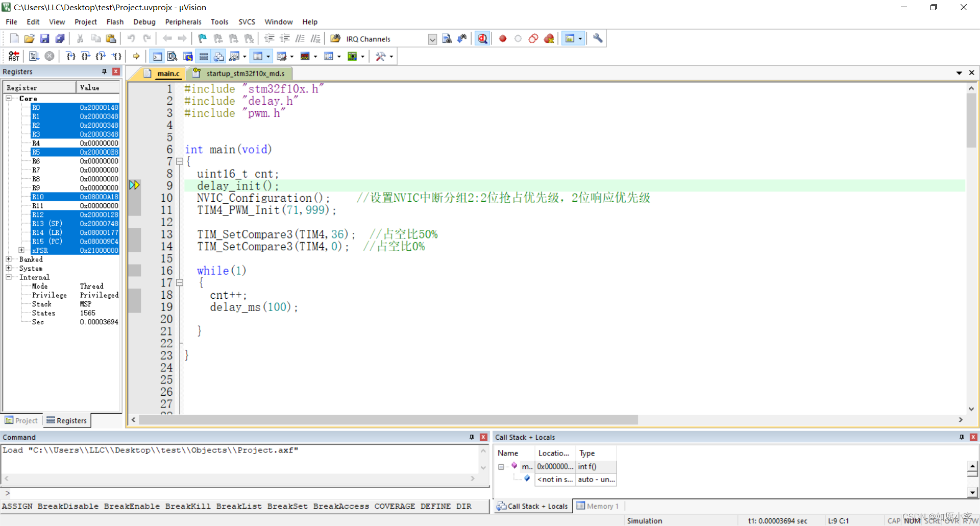The height and width of the screenshot is (526, 980).
Task: Run to cursor line icon
Action: pos(116,56)
